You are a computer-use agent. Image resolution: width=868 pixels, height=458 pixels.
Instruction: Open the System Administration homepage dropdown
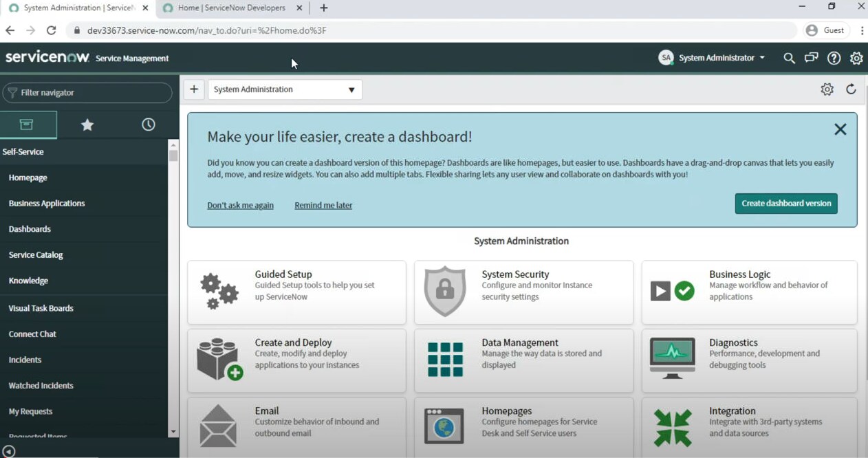(x=285, y=89)
